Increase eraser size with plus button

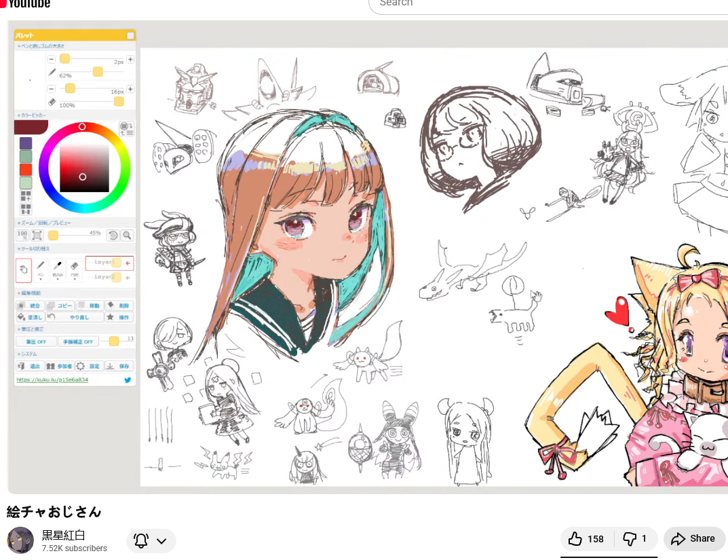[x=130, y=89]
